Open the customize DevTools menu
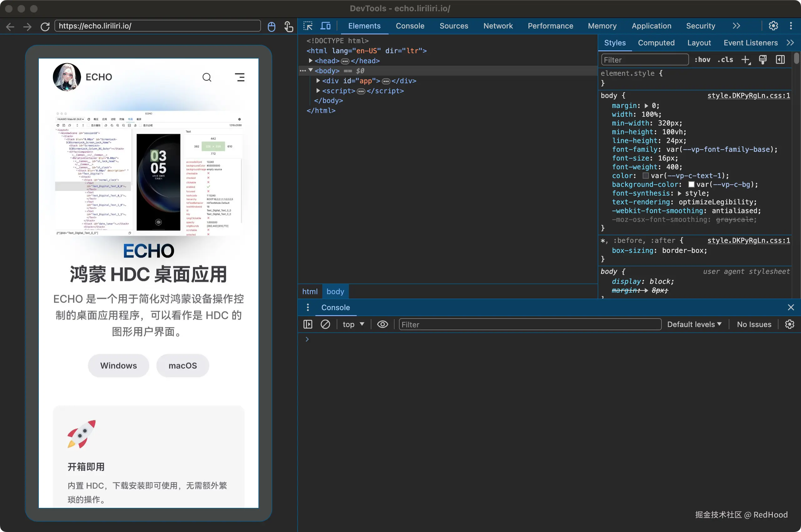Screen dimensions: 801x532 tap(790, 25)
